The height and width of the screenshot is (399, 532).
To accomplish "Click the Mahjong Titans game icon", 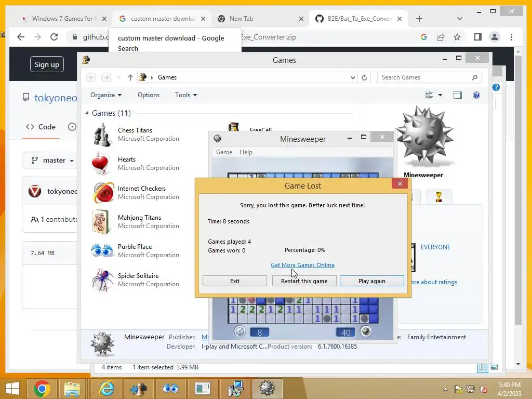I will [101, 221].
